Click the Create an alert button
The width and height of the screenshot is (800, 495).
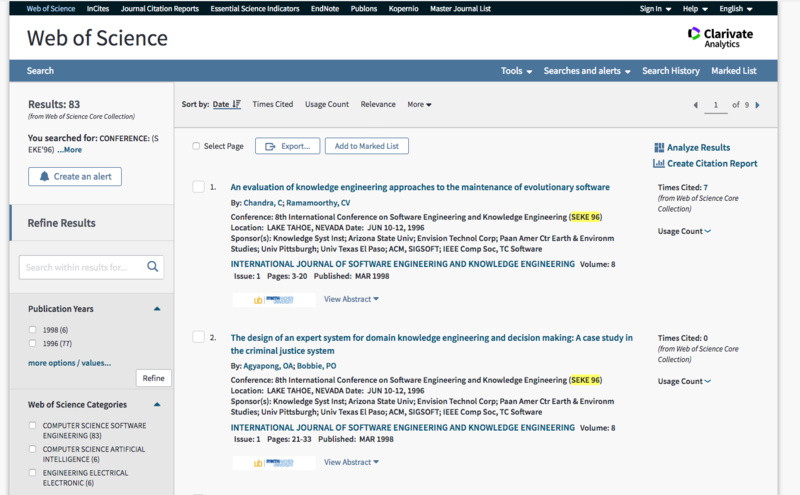[x=89, y=176]
